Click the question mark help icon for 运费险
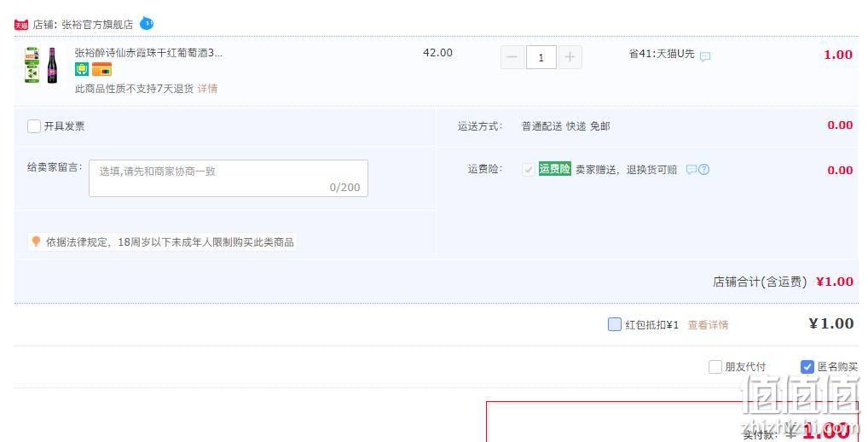 (x=703, y=170)
